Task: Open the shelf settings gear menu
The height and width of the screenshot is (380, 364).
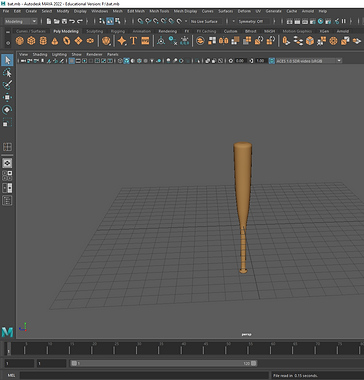Action: pos(7,43)
